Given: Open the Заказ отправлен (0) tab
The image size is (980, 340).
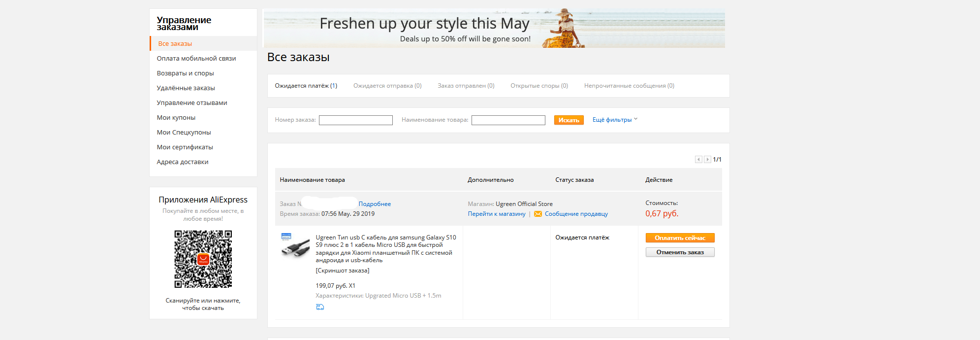Looking at the screenshot, I should point(466,86).
